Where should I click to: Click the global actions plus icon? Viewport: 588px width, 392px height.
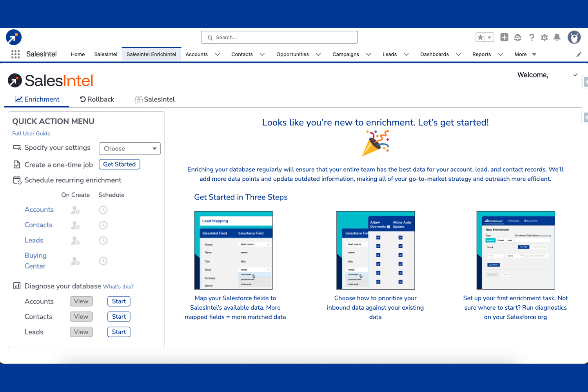[505, 37]
